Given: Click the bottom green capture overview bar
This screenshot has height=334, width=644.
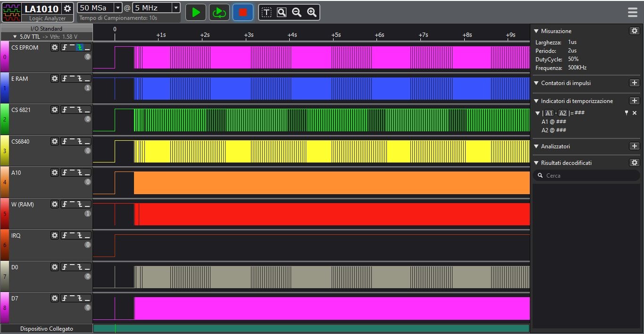Looking at the screenshot, I should tap(311, 328).
